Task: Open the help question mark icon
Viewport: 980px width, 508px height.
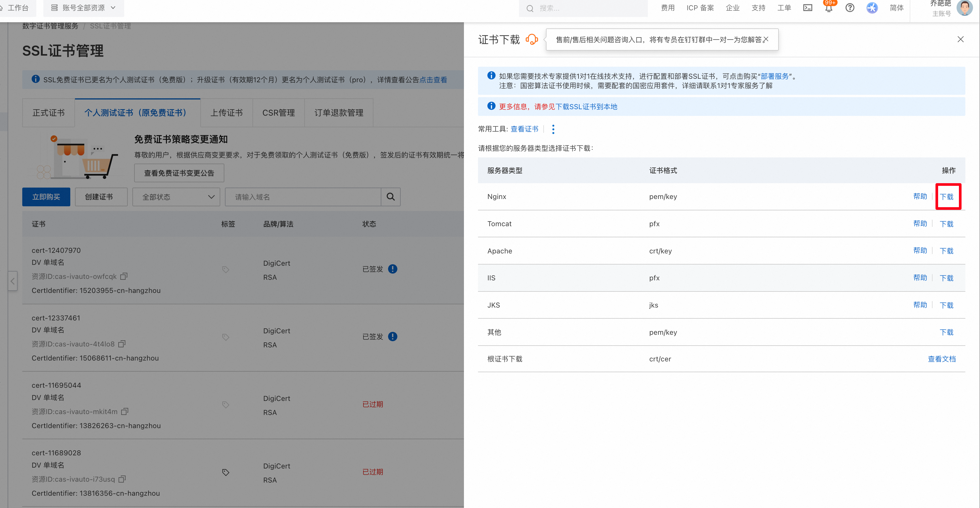Action: (x=849, y=8)
